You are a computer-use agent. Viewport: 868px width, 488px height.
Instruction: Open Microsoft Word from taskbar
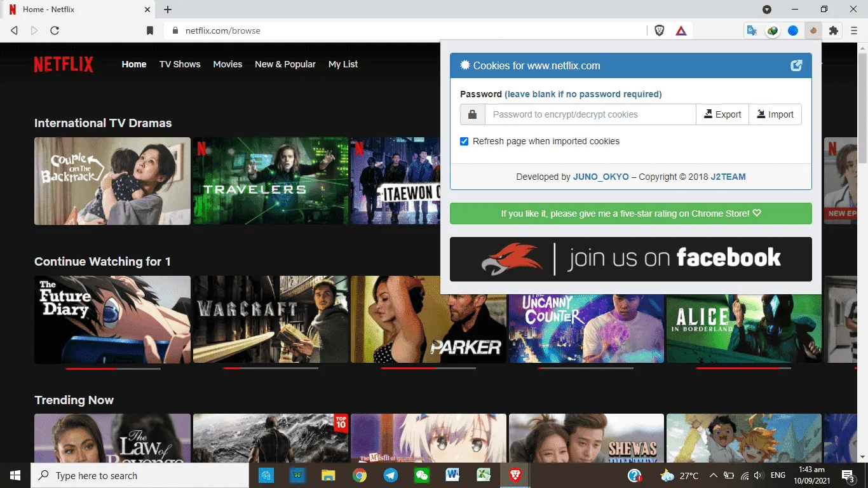453,475
